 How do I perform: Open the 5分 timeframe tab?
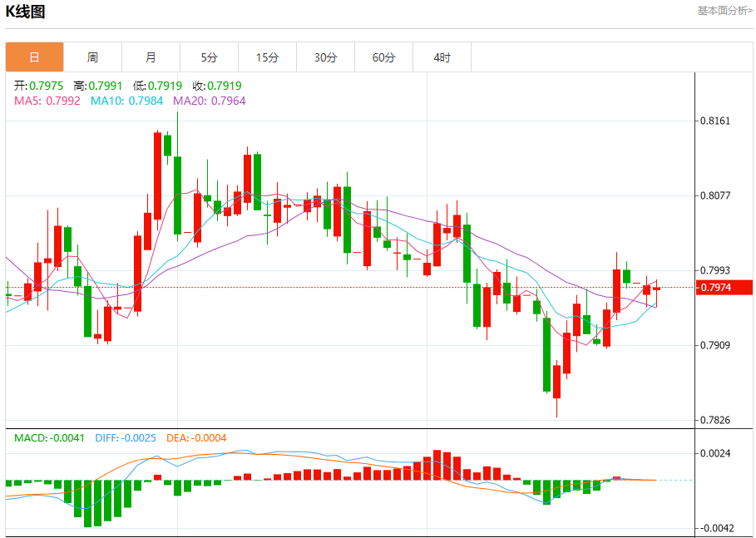click(210, 57)
